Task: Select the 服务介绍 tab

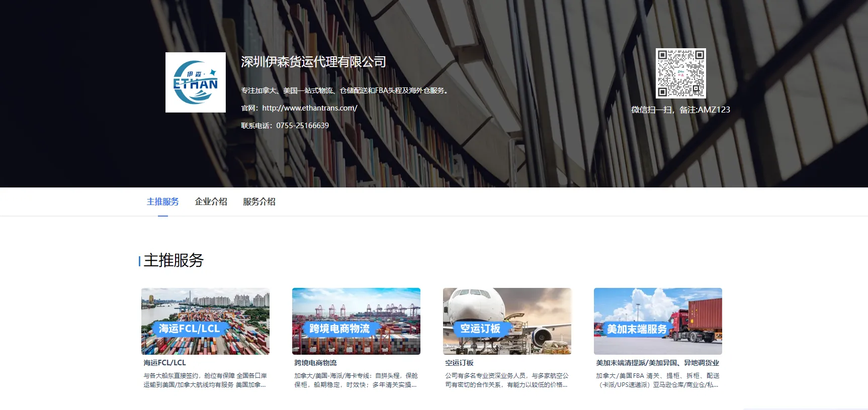Action: point(259,201)
